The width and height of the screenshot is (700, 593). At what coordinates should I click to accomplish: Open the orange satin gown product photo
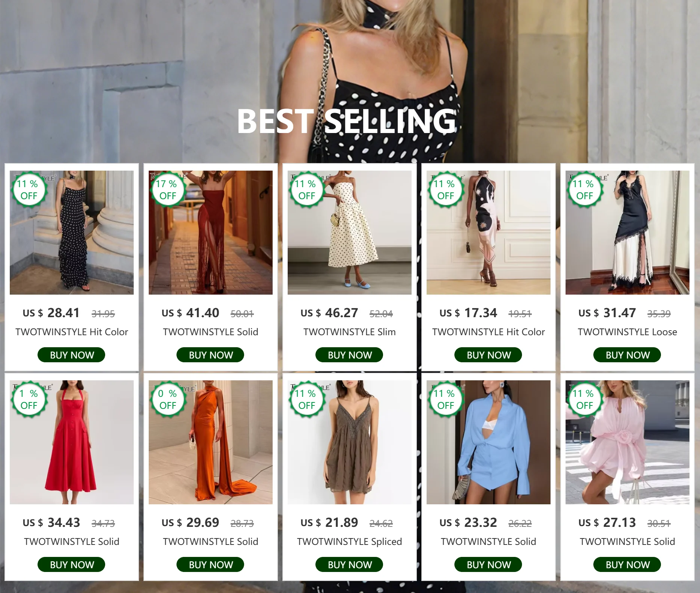pos(211,442)
